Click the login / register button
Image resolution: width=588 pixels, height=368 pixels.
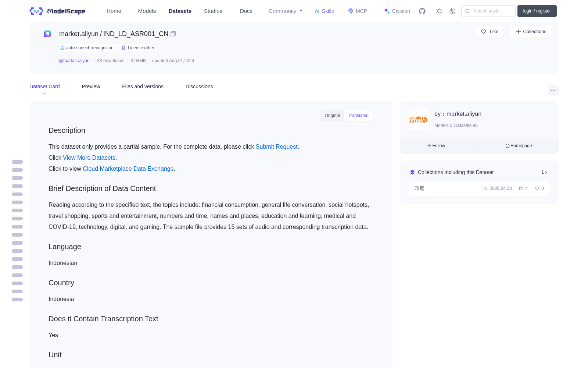(537, 11)
